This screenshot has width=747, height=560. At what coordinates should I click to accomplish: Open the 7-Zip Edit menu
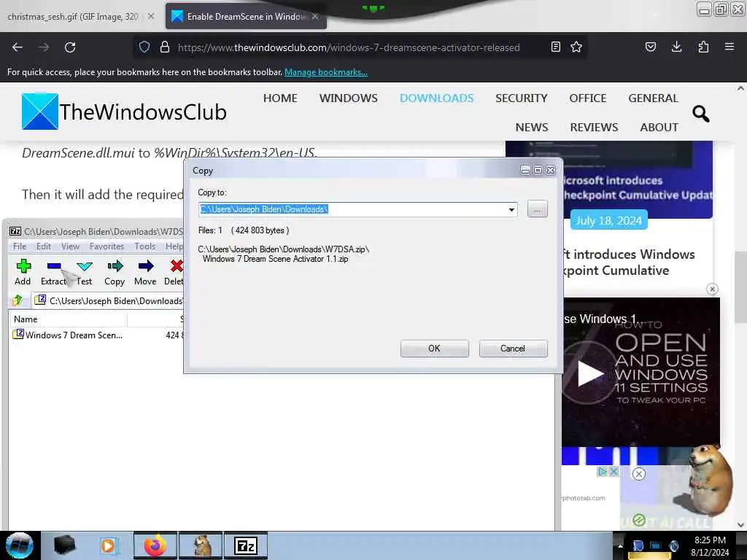coord(44,246)
